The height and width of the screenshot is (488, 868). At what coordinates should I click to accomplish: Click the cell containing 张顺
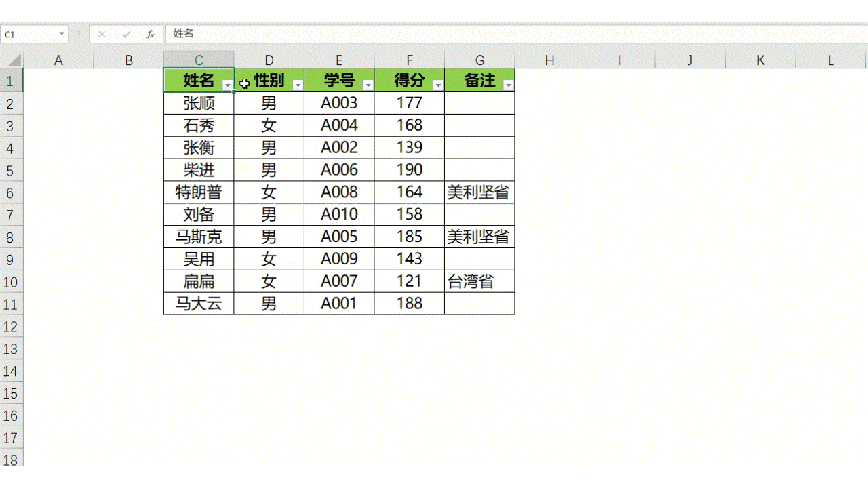[x=199, y=103]
